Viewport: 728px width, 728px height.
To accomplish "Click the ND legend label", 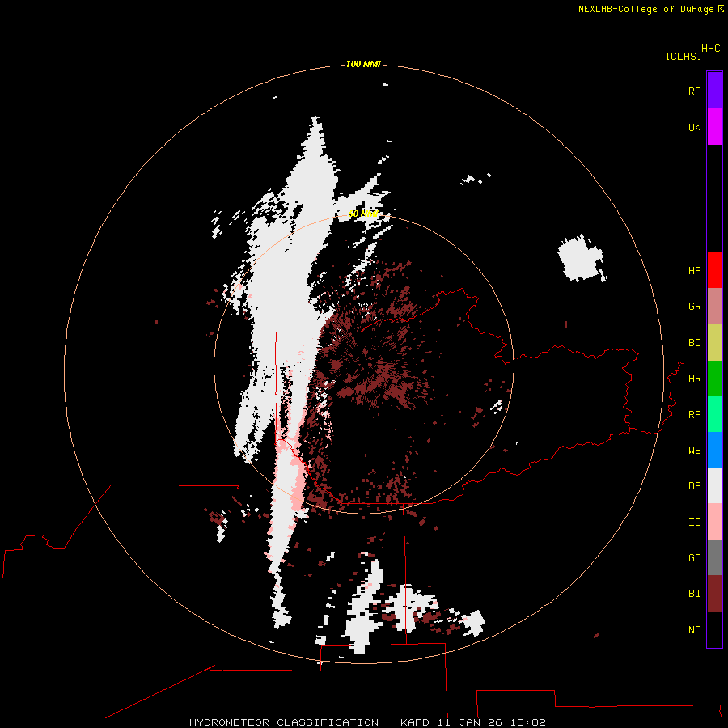I will tap(694, 630).
